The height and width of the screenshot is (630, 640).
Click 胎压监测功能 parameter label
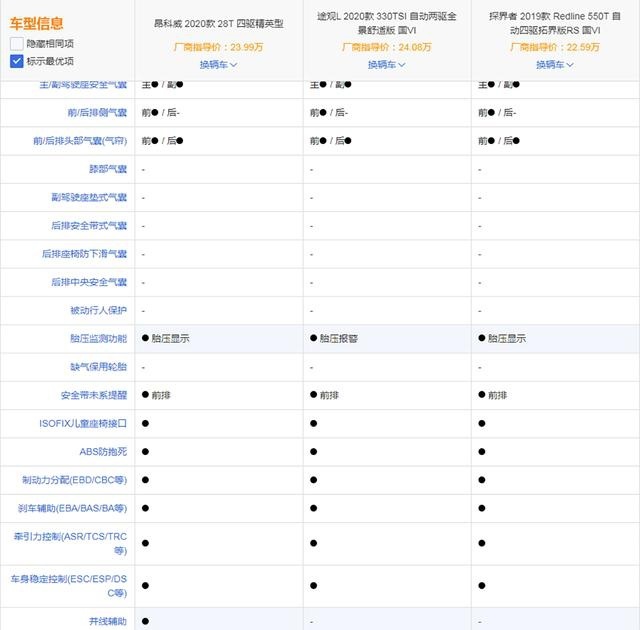pyautogui.click(x=98, y=339)
